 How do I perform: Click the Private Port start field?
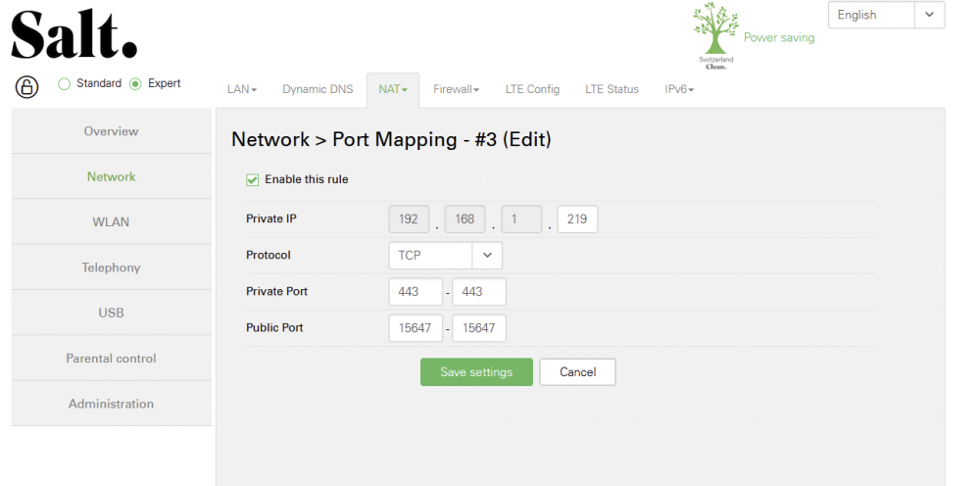[x=416, y=292]
